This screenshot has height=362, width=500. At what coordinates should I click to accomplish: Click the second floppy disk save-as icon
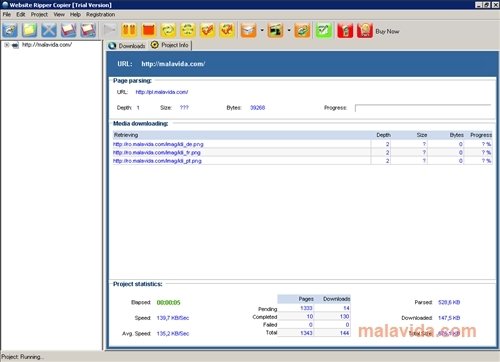click(x=88, y=30)
